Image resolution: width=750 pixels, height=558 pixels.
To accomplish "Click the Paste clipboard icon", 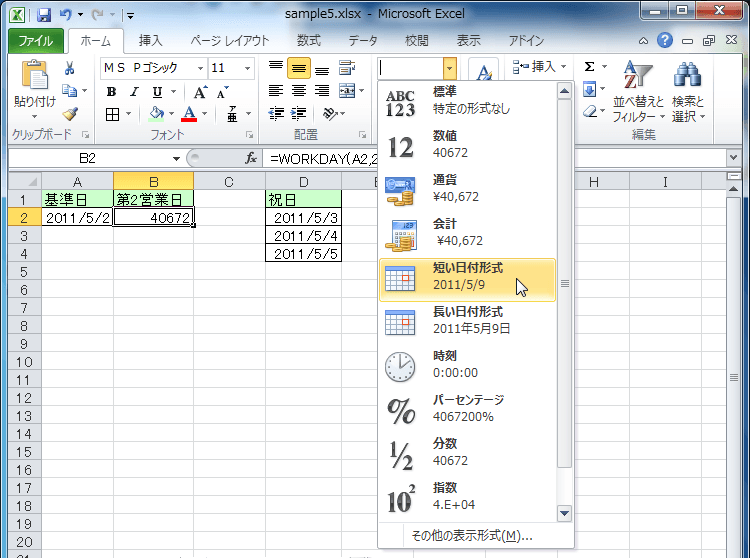I will point(34,76).
